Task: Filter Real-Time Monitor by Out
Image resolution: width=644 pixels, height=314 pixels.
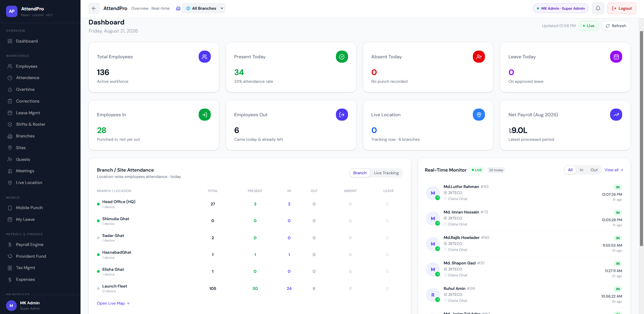Action: click(x=594, y=170)
